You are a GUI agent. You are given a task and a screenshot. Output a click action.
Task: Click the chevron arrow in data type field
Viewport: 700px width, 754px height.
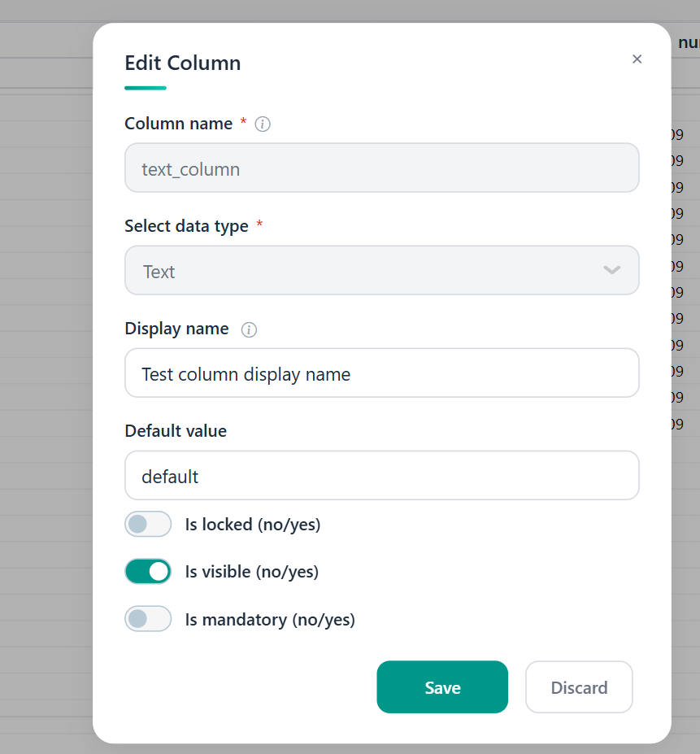[611, 270]
